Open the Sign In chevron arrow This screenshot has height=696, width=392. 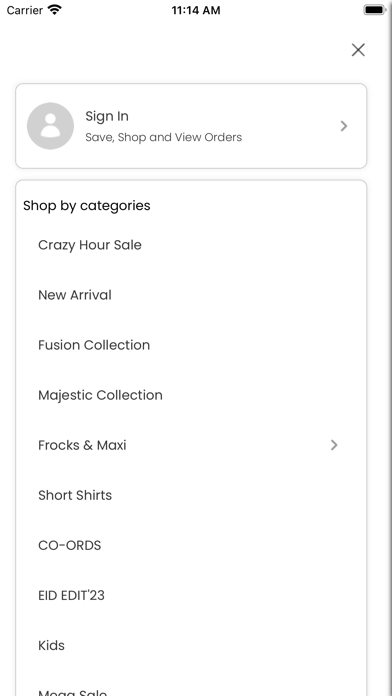tap(344, 126)
